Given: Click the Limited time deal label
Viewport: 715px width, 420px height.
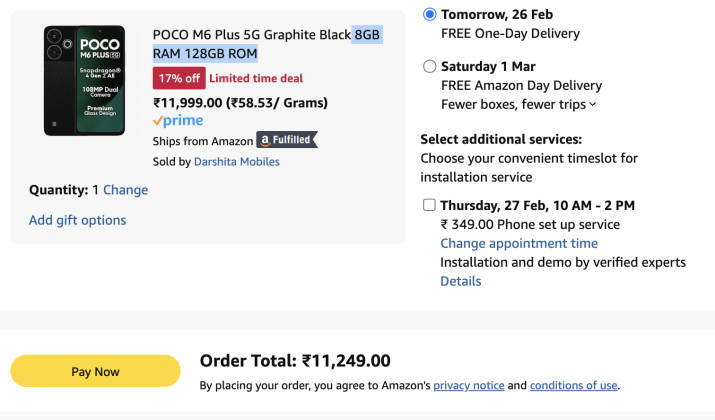Looking at the screenshot, I should coord(255,78).
